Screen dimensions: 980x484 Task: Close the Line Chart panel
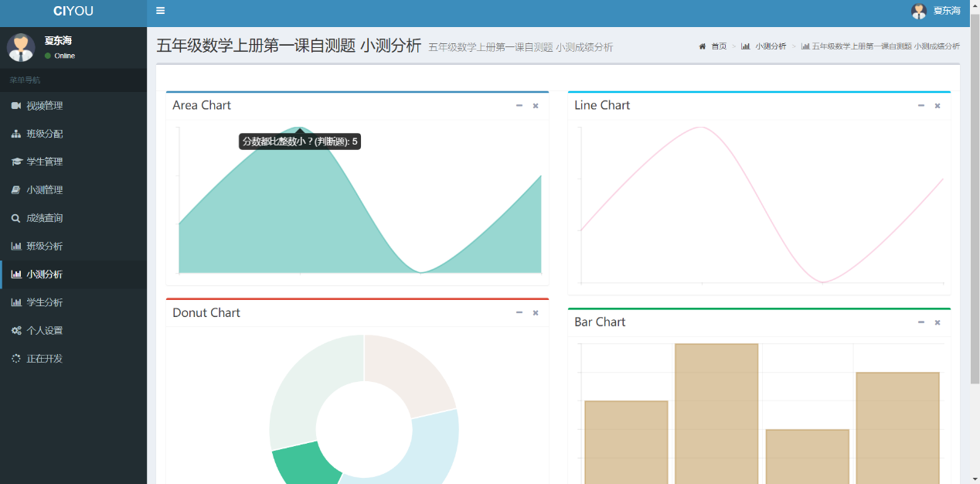point(937,105)
